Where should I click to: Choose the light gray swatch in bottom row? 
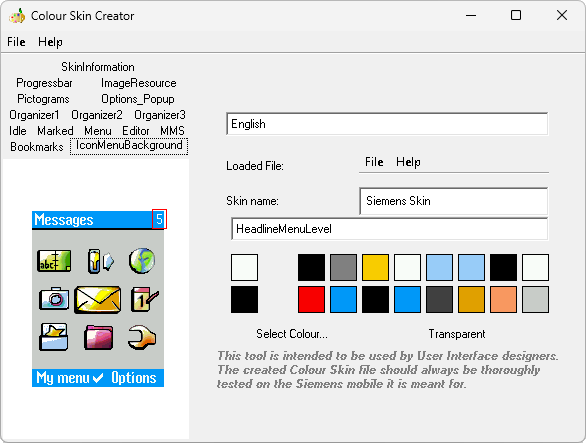(x=535, y=299)
